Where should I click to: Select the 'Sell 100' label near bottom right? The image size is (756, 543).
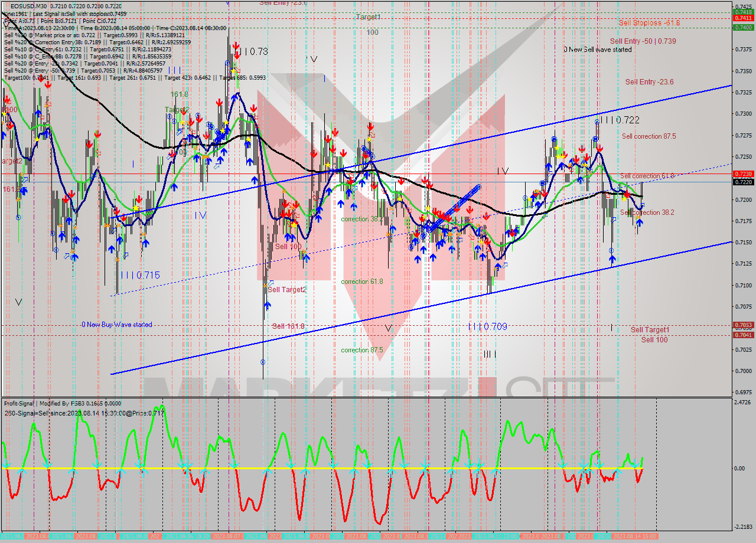(x=654, y=340)
